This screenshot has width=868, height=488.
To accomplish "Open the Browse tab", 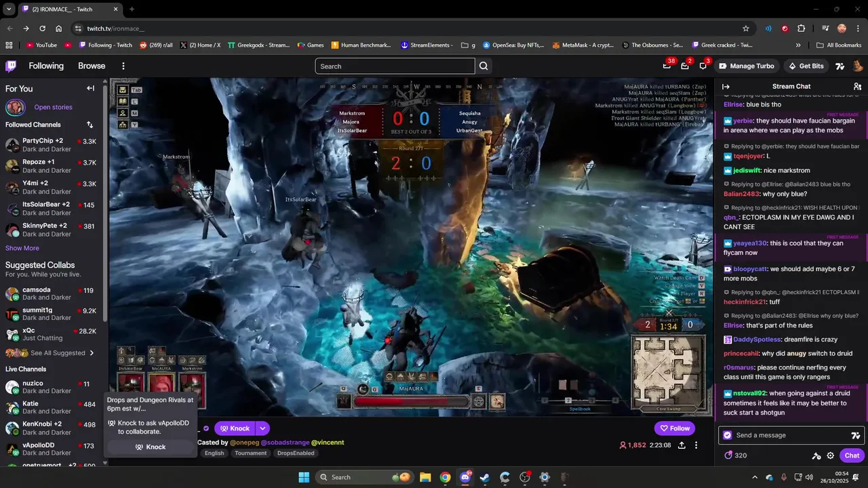I will pyautogui.click(x=92, y=66).
